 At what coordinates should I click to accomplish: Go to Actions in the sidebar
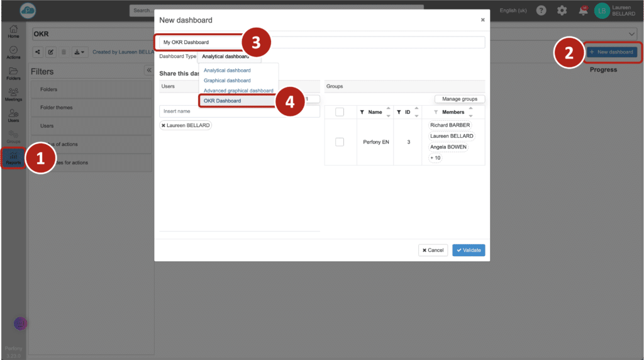tap(13, 52)
